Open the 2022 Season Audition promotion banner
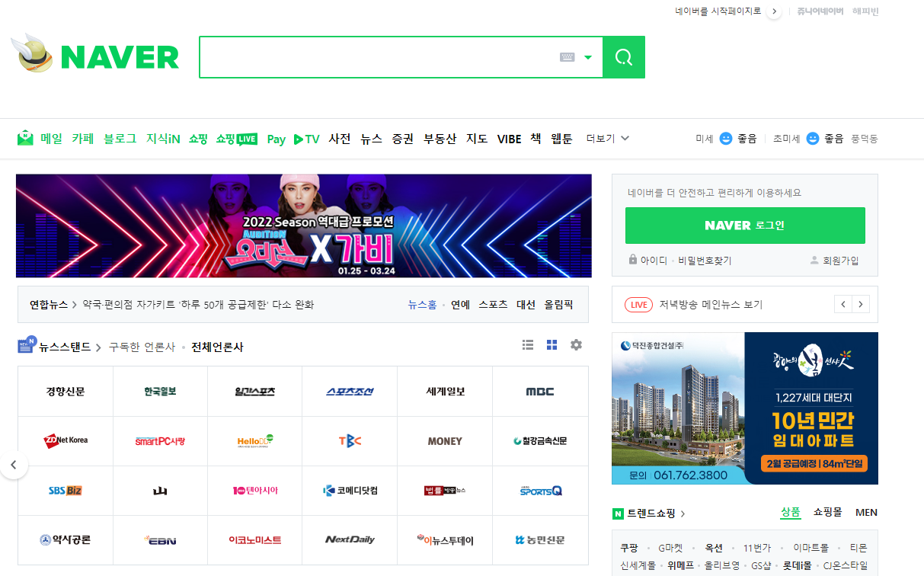Image resolution: width=924 pixels, height=576 pixels. (304, 226)
